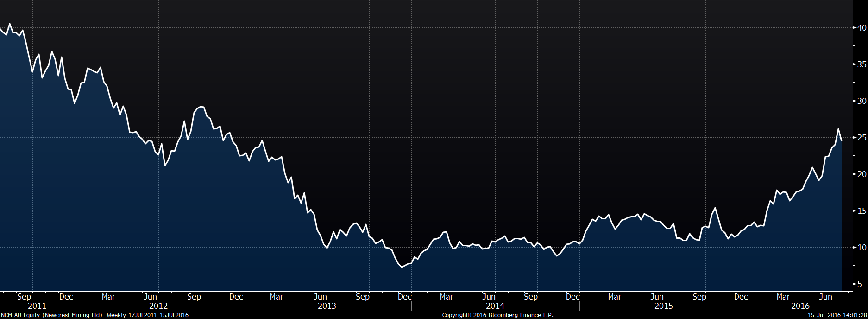This screenshot has width=868, height=319.
Task: Select the 2014 year label
Action: tap(495, 306)
